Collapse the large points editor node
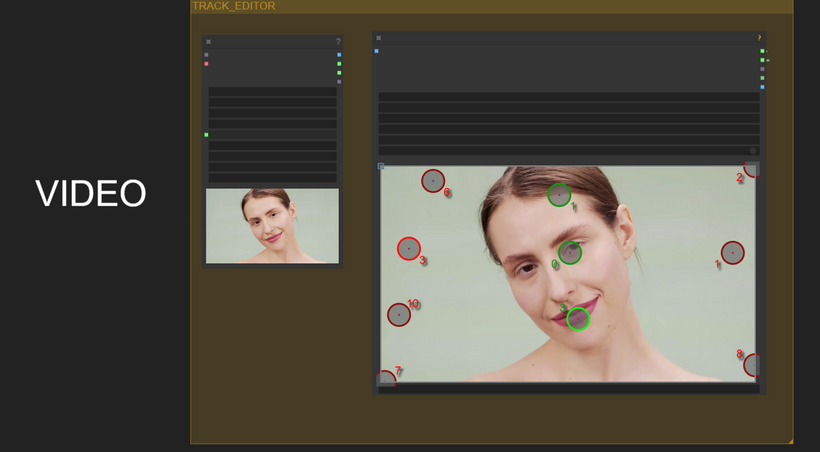This screenshot has height=452, width=820. point(378,38)
